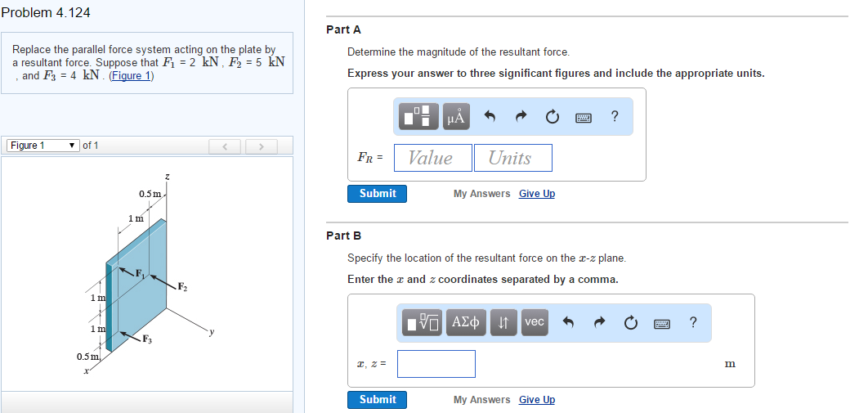Screen dimensions: 868x413
Task: Open Part A help question mark
Action: pyautogui.click(x=614, y=117)
